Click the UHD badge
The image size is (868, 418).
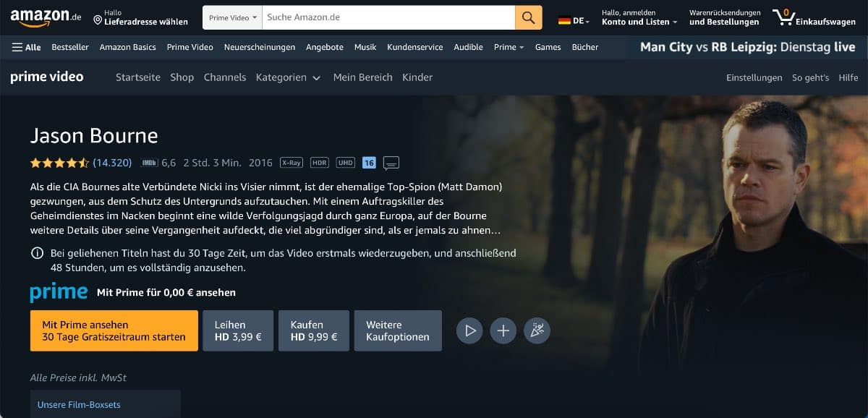click(346, 163)
